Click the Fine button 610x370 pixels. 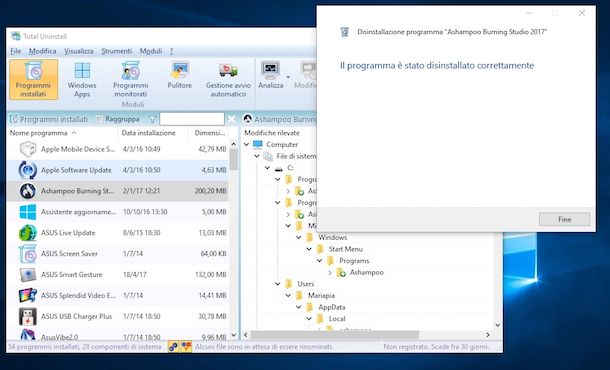[x=564, y=219]
